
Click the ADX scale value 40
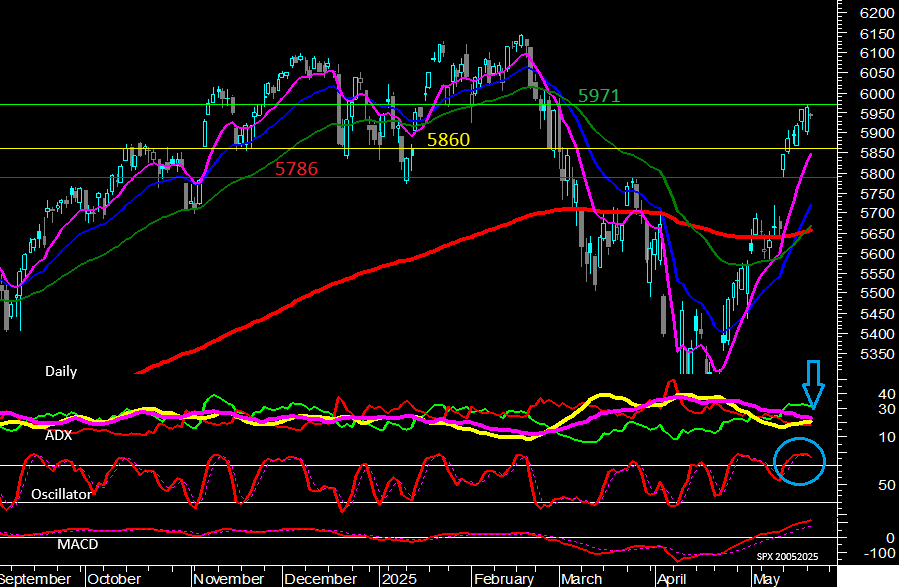click(x=886, y=394)
